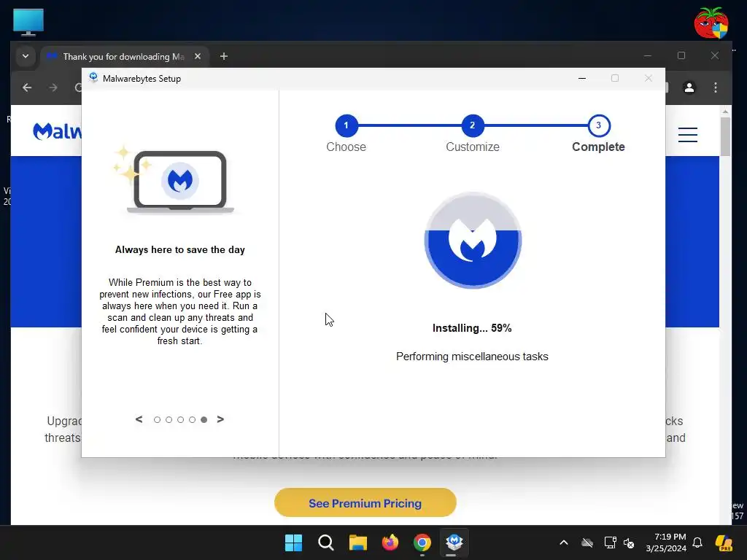Open Chrome three-dot menu
The image size is (747, 560).
(716, 87)
